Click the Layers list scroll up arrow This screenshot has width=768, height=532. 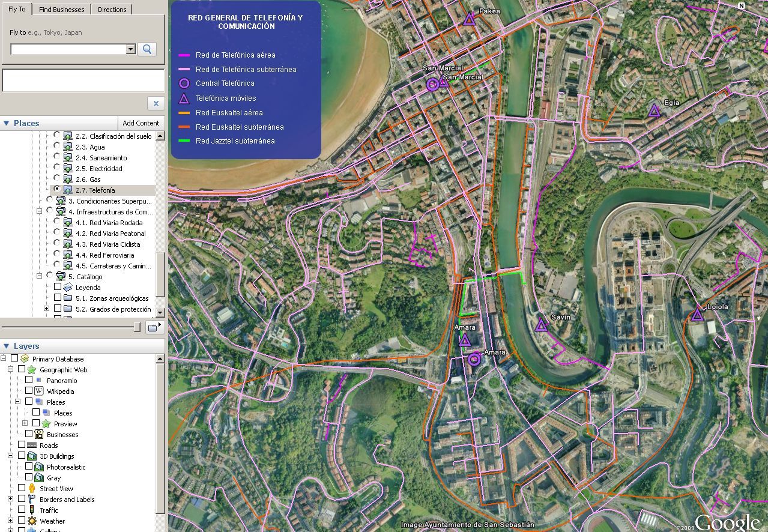160,358
